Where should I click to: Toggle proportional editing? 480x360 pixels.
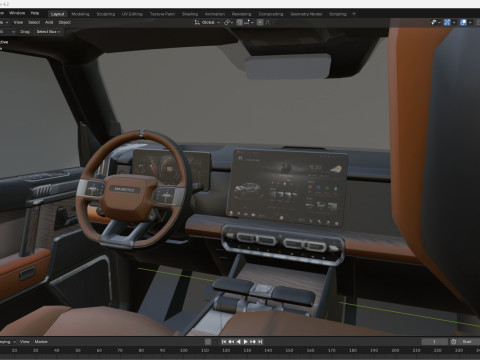260,22
